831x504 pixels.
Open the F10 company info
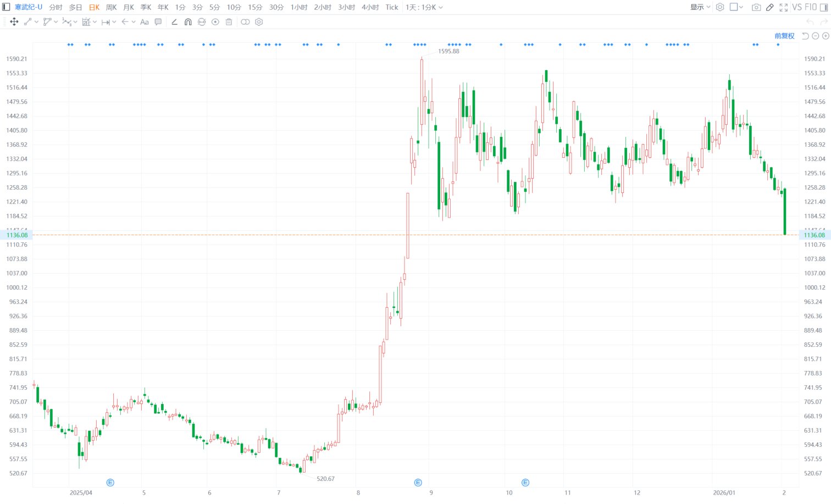[811, 7]
